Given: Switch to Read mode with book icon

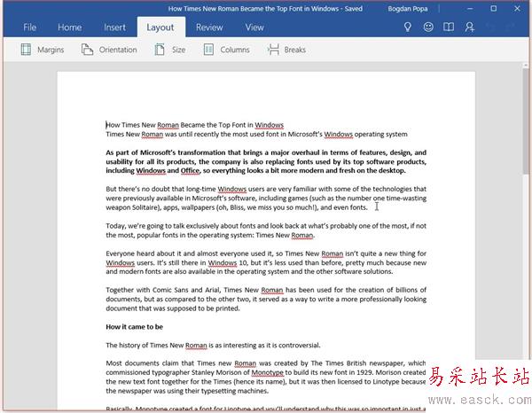Looking at the screenshot, I should [449, 27].
